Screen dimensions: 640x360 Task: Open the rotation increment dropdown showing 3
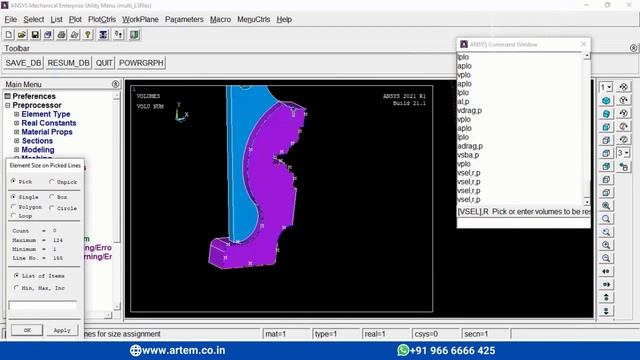[623, 153]
